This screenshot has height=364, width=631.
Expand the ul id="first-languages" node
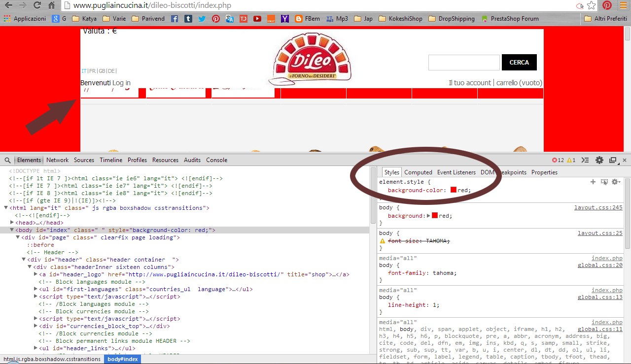(x=35, y=289)
